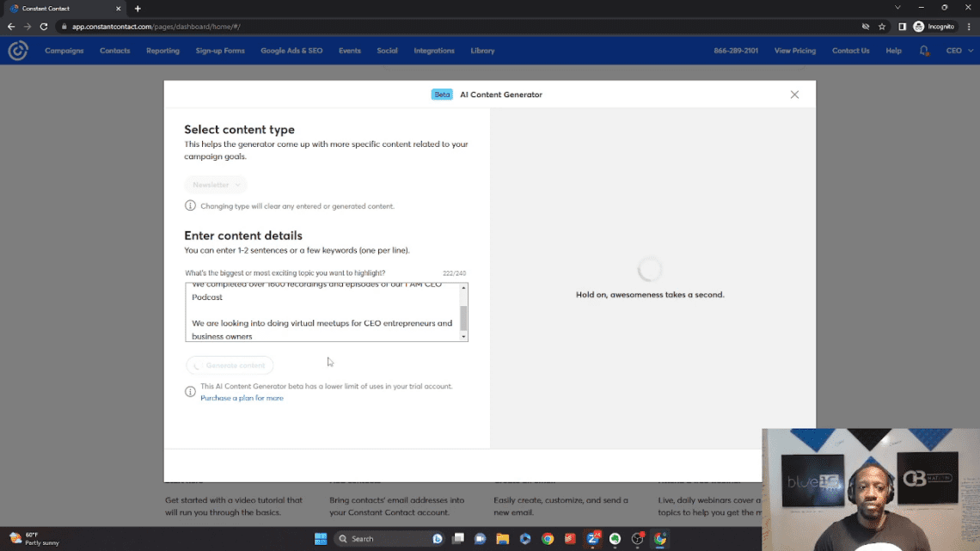The image size is (980, 551).
Task: Click the Incognito profile icon
Action: (919, 27)
